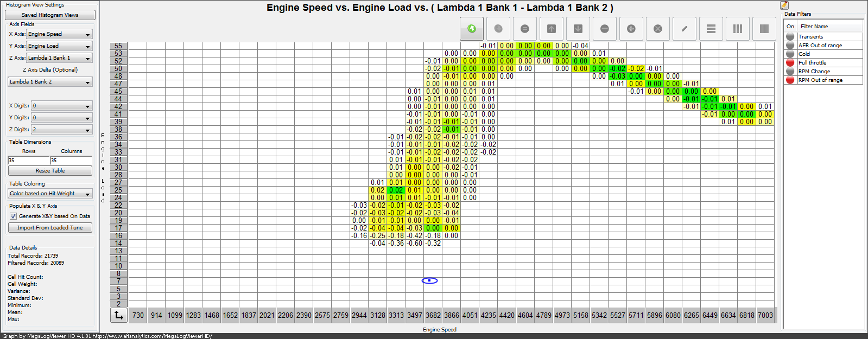Click the minus circle toolbar button
868x339 pixels.
click(x=604, y=29)
